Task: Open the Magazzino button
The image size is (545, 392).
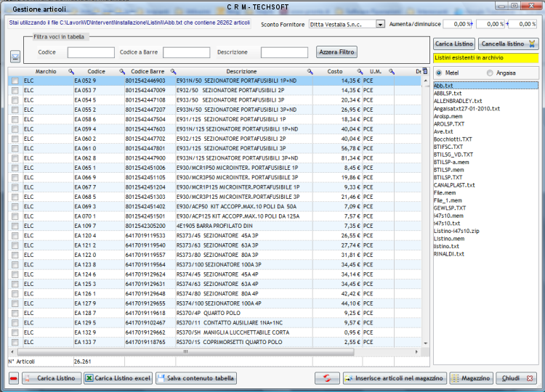Action: (471, 378)
